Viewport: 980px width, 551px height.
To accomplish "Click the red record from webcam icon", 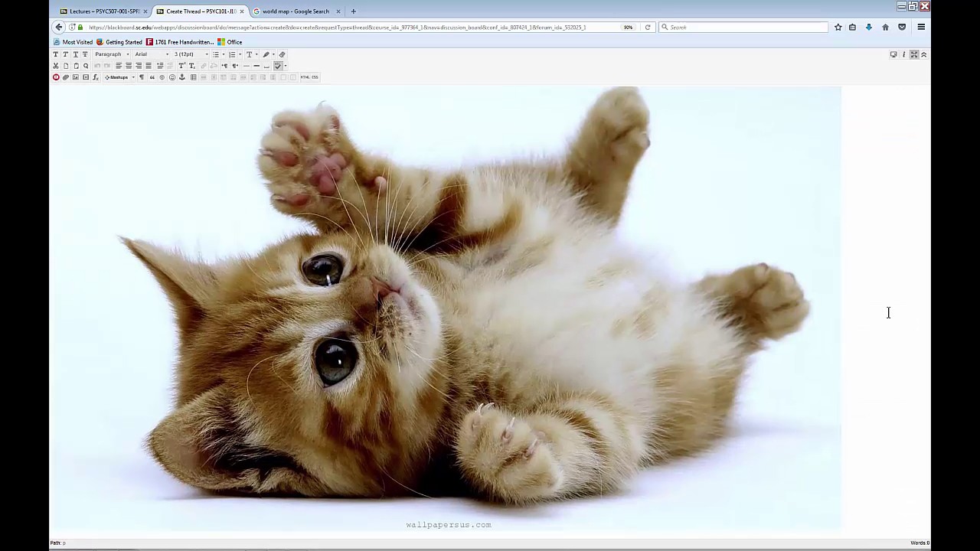I will (55, 77).
